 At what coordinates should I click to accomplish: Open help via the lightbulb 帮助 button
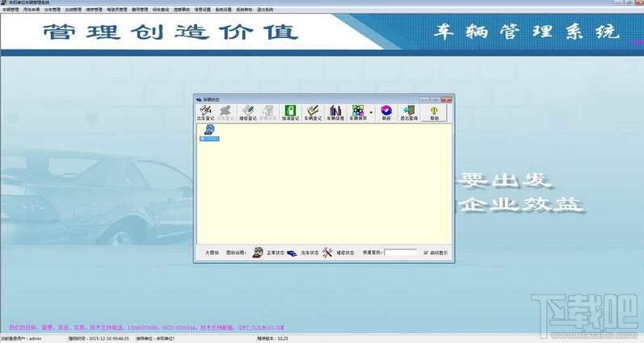point(434,113)
